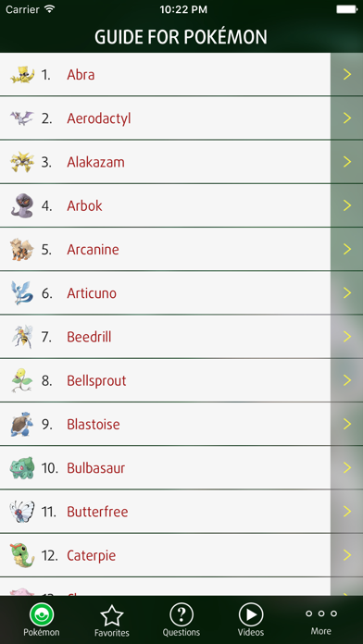Tap the Abra sprite icon
Viewport: 363px width, 644px height.
[22, 75]
